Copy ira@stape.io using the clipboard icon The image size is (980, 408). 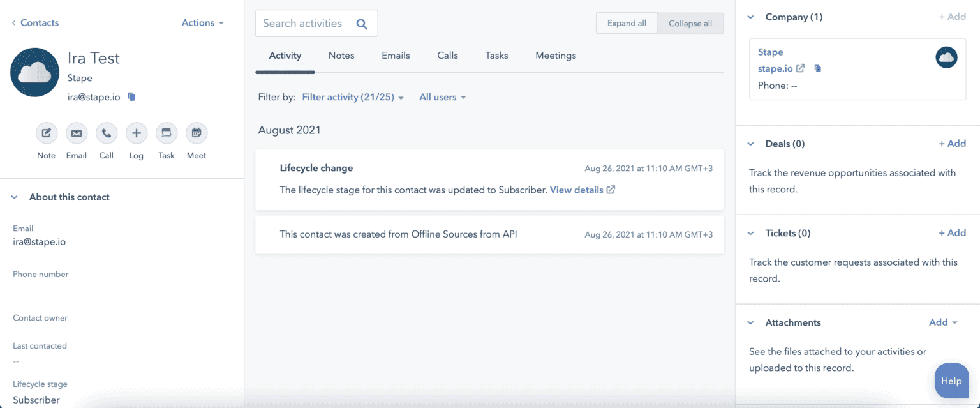[131, 96]
